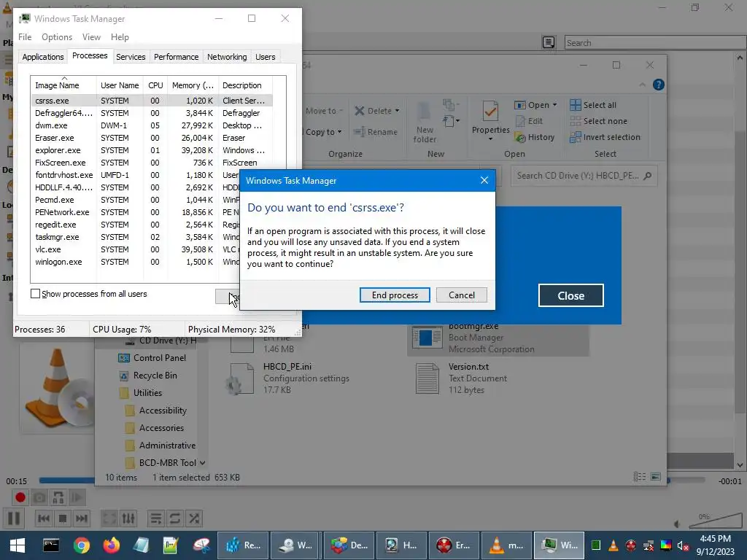Launch Firefox from the taskbar
The width and height of the screenshot is (747, 560).
click(x=111, y=545)
